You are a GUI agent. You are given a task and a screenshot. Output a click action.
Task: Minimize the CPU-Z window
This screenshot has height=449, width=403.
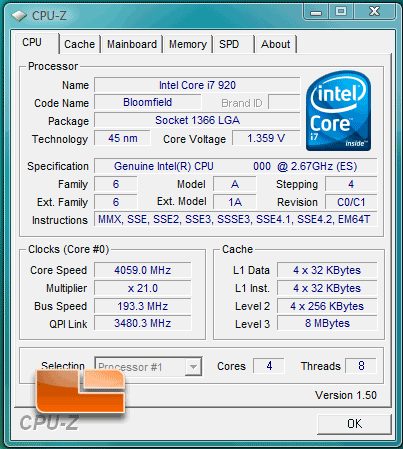[x=316, y=13]
